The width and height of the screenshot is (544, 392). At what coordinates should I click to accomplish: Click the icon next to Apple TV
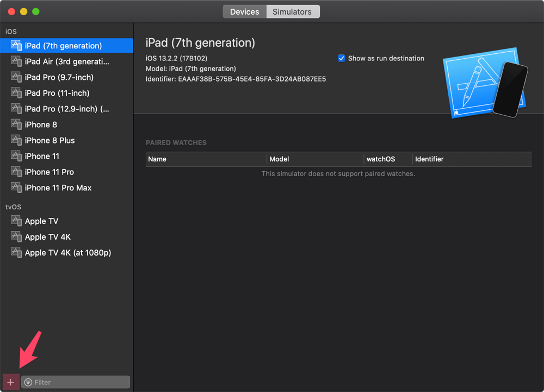tap(16, 221)
